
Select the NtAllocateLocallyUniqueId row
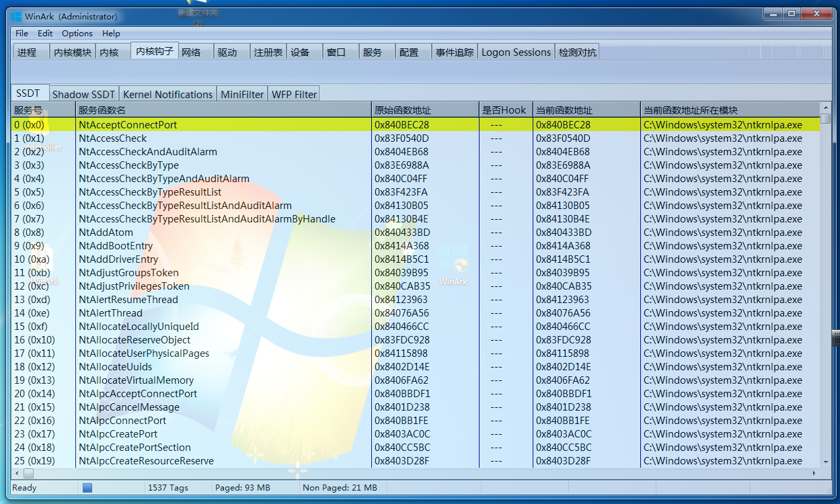click(416, 326)
